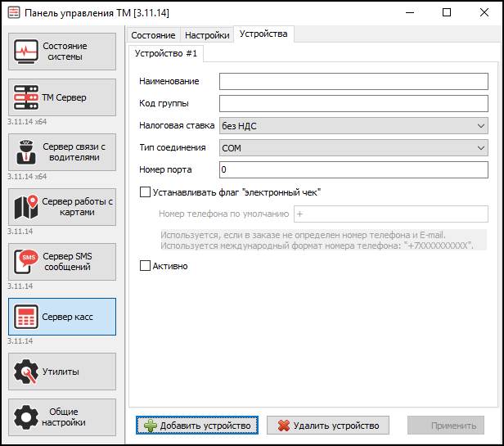Open the Тип соединения combo box
Viewport: 504px width, 446px height.
pyautogui.click(x=353, y=148)
